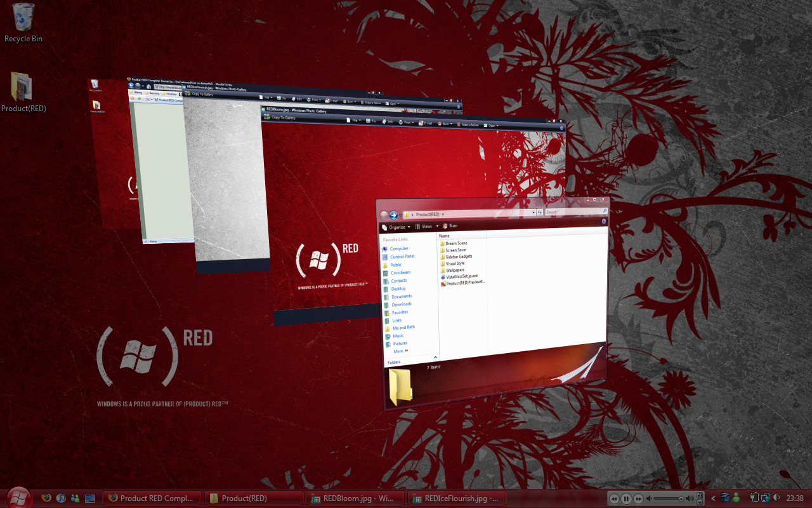The width and height of the screenshot is (812, 508).
Task: Open the Pictures favorite link
Action: tap(400, 344)
